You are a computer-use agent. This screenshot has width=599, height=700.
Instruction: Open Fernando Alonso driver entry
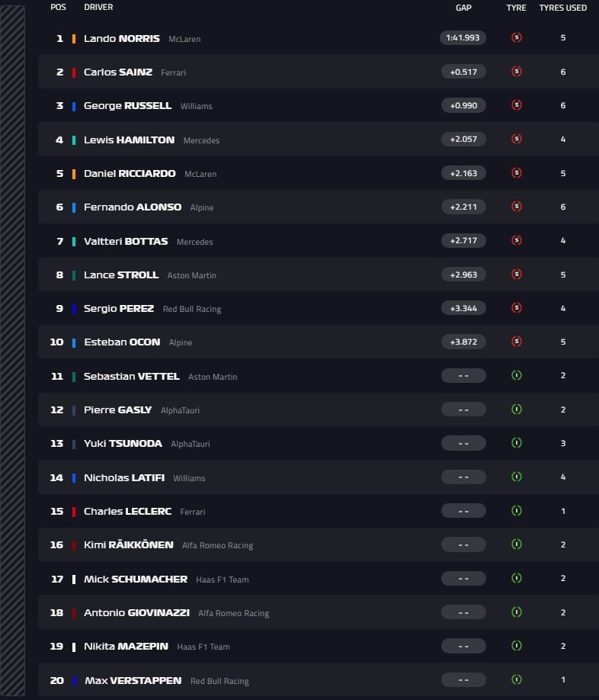[133, 207]
